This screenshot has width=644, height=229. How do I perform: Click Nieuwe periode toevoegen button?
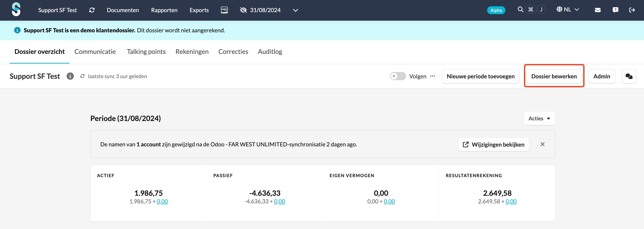click(480, 76)
